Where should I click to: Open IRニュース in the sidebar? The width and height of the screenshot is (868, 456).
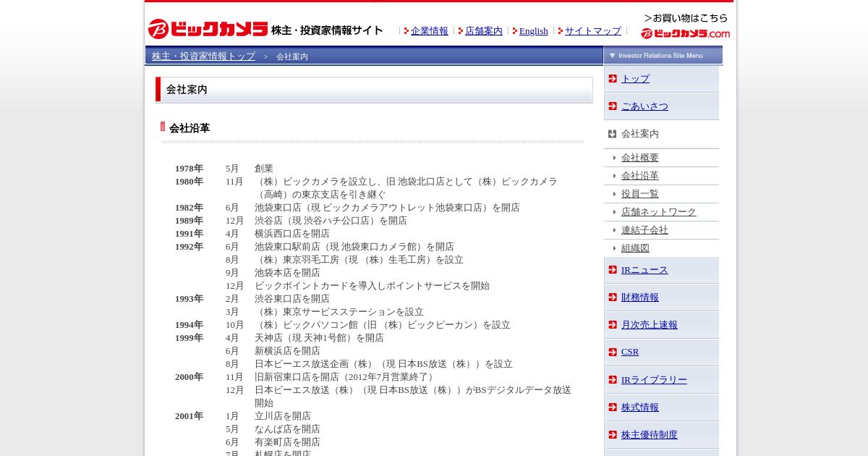click(644, 270)
